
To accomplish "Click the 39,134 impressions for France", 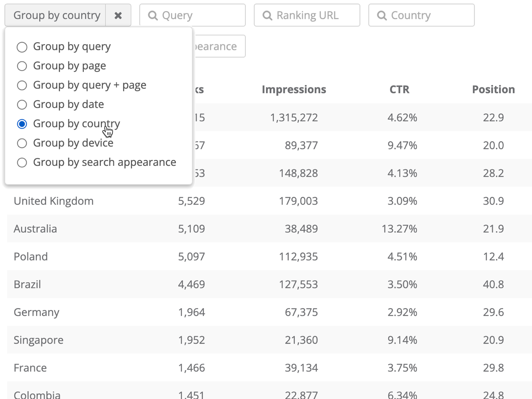I will click(301, 368).
